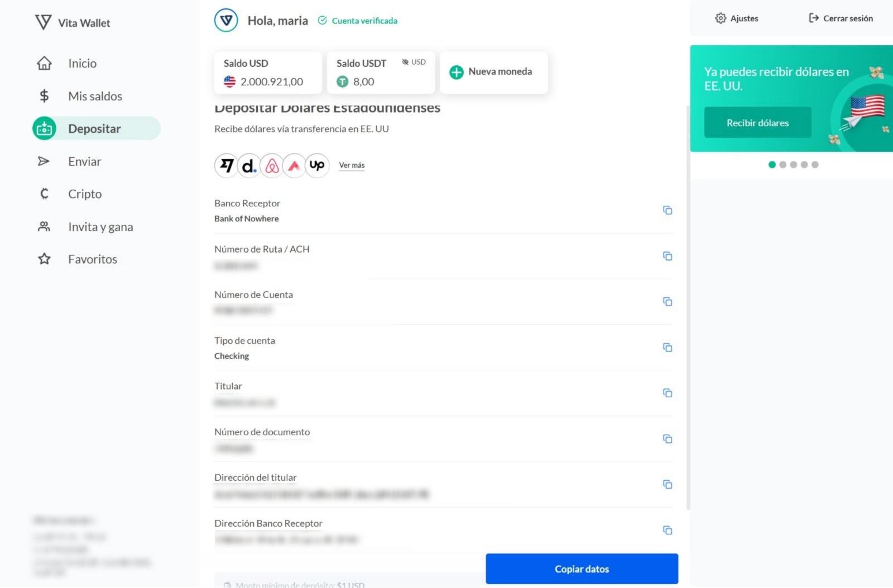
Task: Copy Número de Cuenta using copy icon
Action: (x=668, y=302)
